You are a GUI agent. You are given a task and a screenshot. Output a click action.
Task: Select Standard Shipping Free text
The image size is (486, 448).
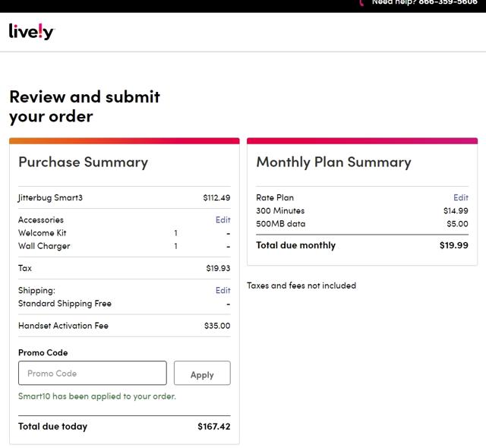[65, 304]
